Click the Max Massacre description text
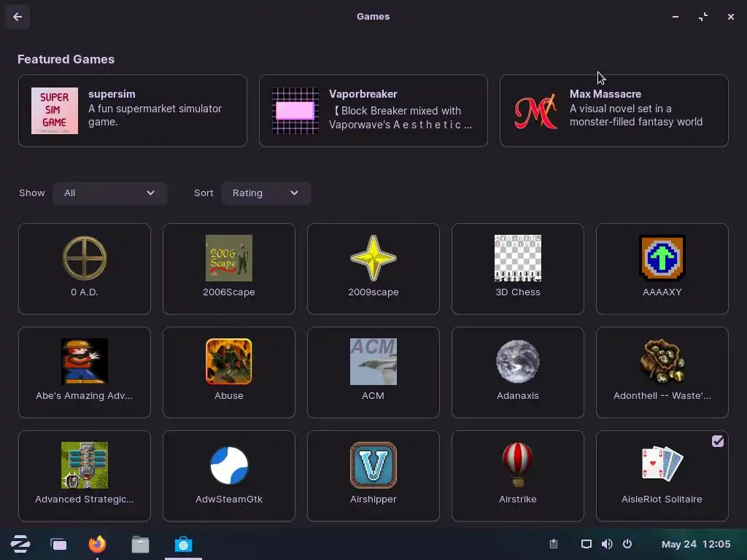Image resolution: width=747 pixels, height=560 pixels. [636, 115]
